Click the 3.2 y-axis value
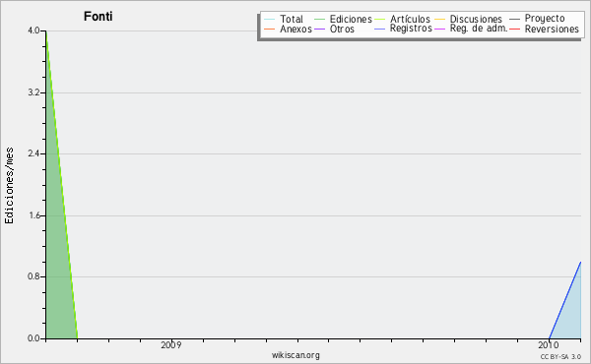 [x=33, y=92]
